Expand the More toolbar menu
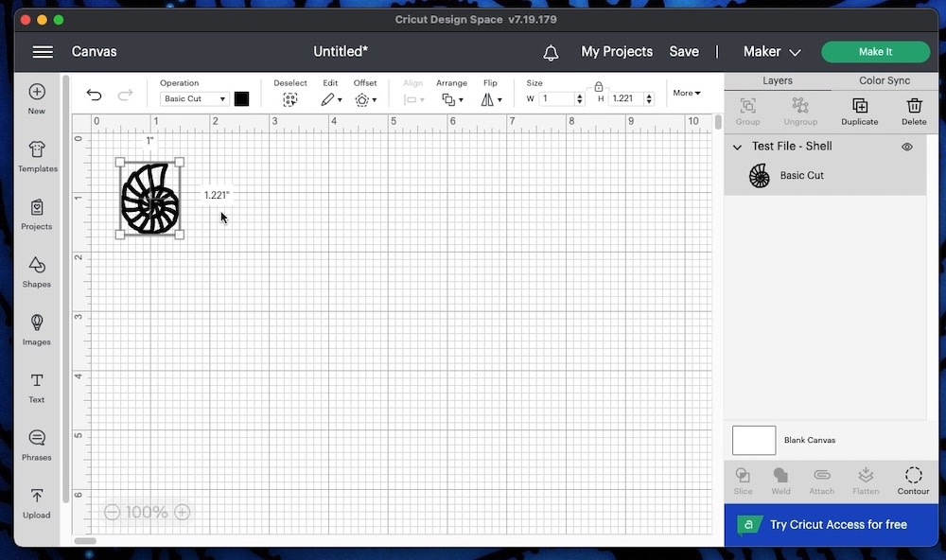 (687, 93)
